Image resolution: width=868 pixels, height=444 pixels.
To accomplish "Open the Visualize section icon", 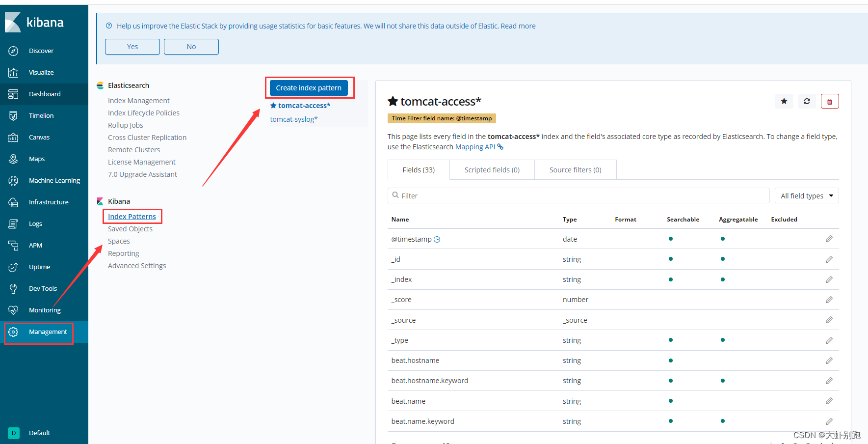I will point(13,72).
